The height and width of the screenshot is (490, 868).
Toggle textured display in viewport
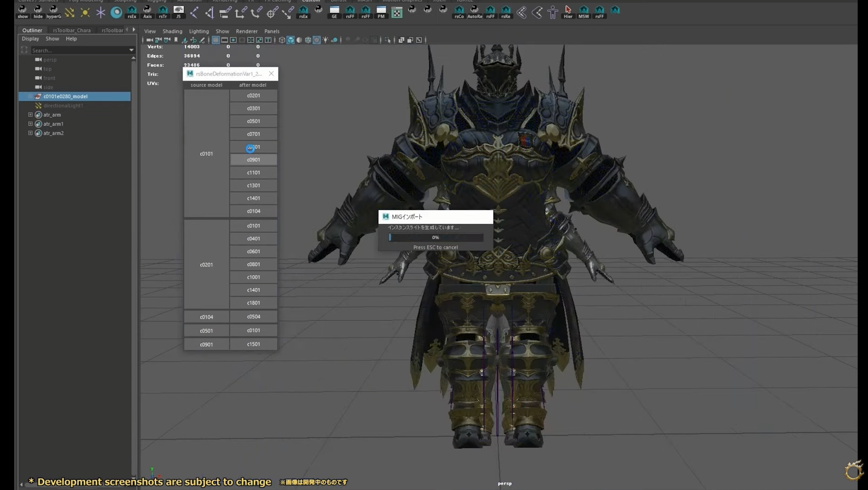click(x=317, y=40)
